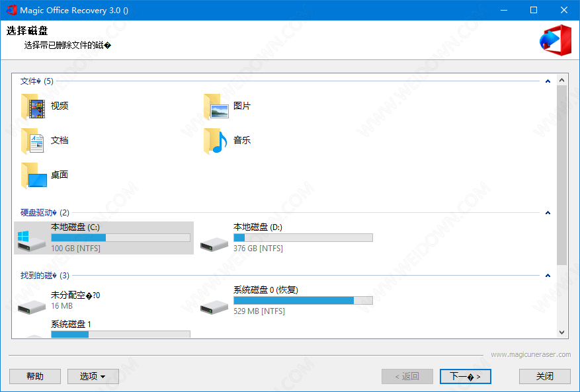Image resolution: width=580 pixels, height=392 pixels.
Task: Select the 系统磁盘 0 (恢复) drive icon
Action: [x=214, y=307]
